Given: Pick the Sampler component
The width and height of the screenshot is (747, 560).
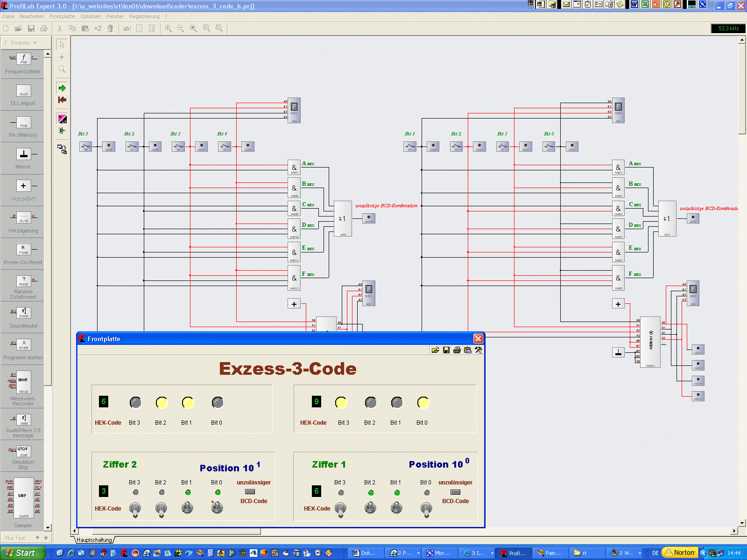Looking at the screenshot, I should 23,503.
